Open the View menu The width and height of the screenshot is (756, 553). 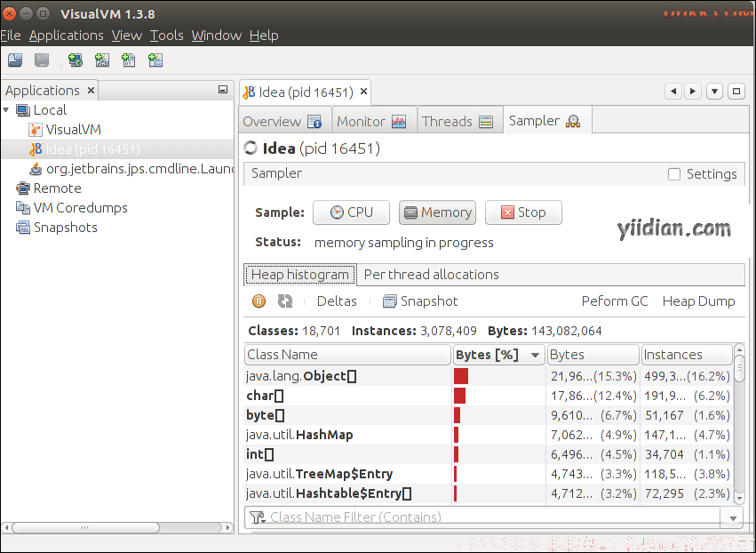point(127,36)
